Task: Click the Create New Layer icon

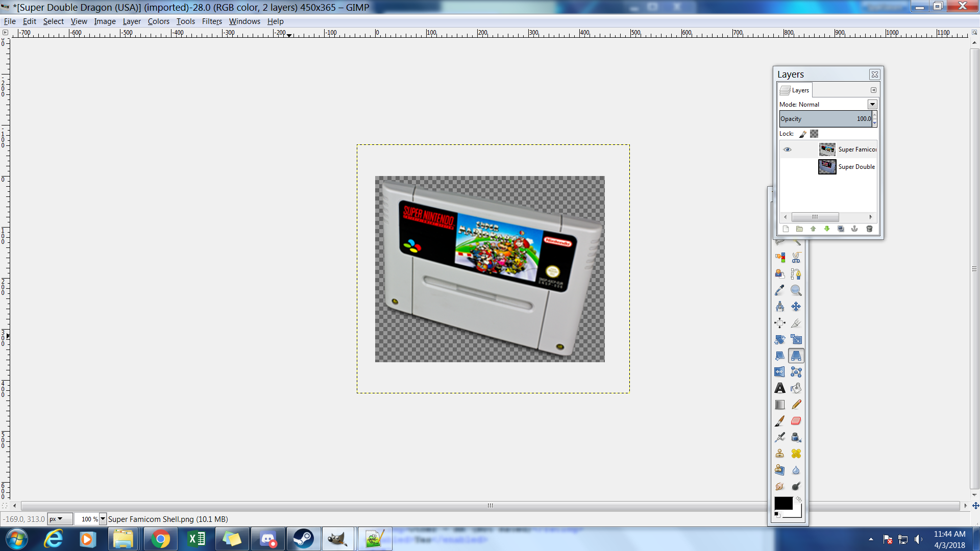Action: pyautogui.click(x=786, y=229)
